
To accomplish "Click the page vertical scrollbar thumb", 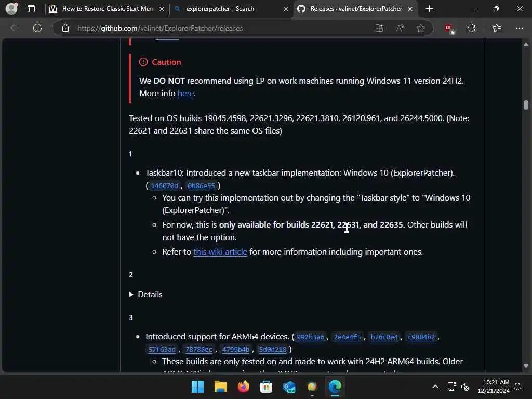I will 526,105.
